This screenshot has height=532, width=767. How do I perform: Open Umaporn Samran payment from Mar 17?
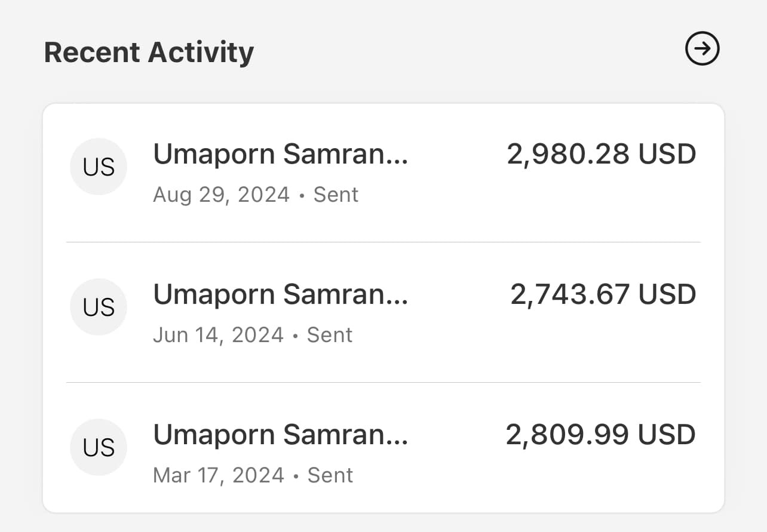click(x=281, y=435)
